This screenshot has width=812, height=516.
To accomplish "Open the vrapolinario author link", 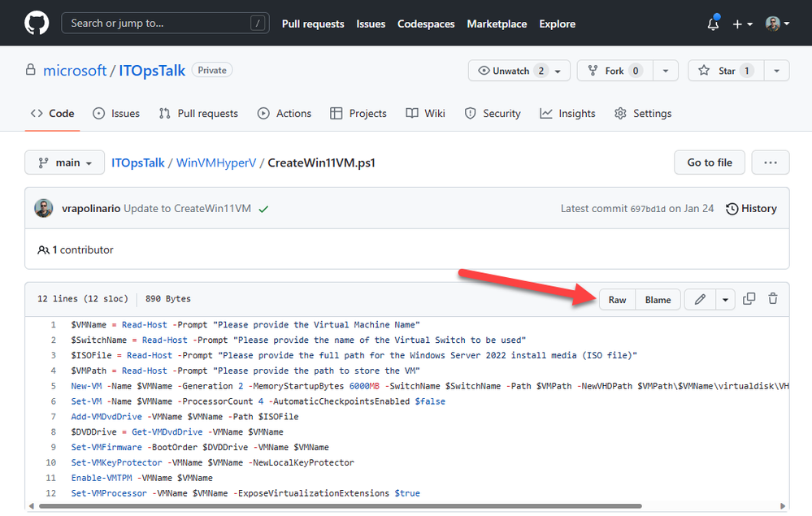I will tap(91, 209).
